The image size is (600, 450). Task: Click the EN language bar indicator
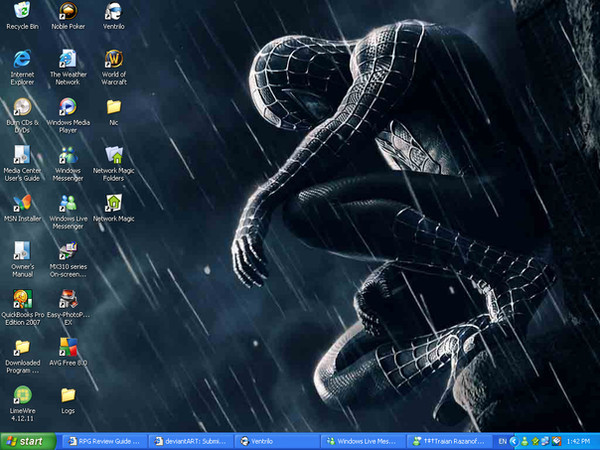pyautogui.click(x=502, y=441)
